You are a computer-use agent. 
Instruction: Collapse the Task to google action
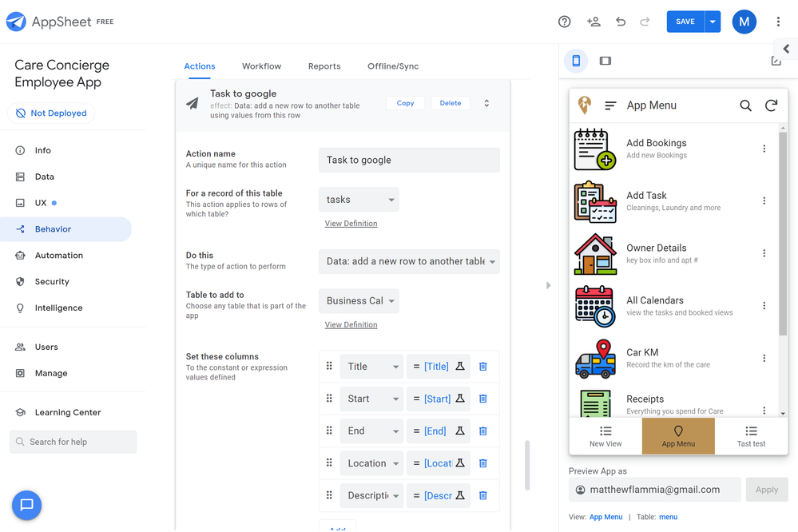(x=486, y=103)
